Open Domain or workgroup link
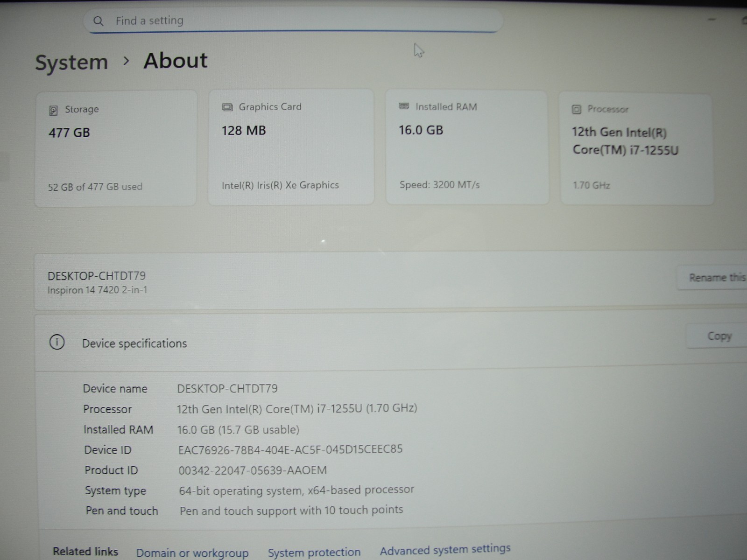This screenshot has width=747, height=560. [x=192, y=553]
